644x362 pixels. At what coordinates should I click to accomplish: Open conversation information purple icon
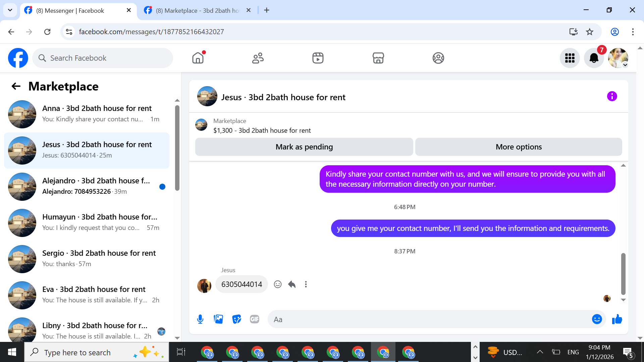click(612, 97)
